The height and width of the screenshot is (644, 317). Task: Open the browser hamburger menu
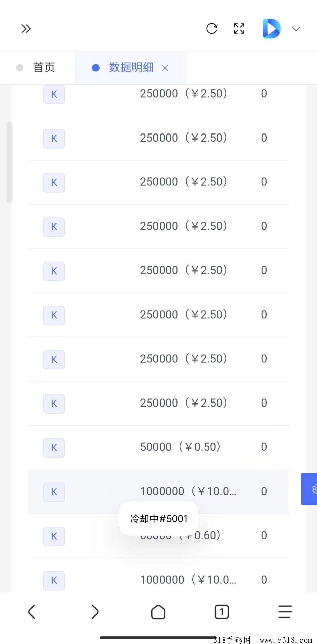pos(285,612)
